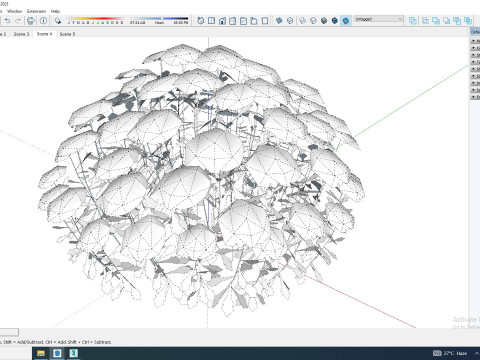Click the Default Tray panel header
480x360 pixels.
coord(475,32)
